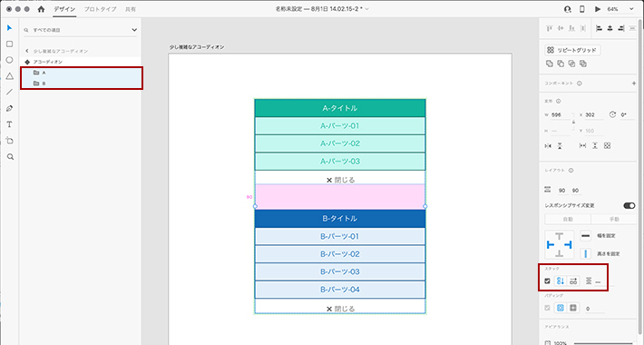644x345 pixels.
Task: Start desktop preview with play icon
Action: pyautogui.click(x=598, y=9)
